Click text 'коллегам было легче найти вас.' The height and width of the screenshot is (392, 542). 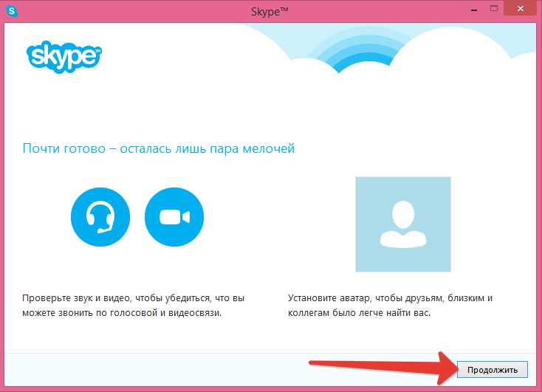tap(359, 313)
